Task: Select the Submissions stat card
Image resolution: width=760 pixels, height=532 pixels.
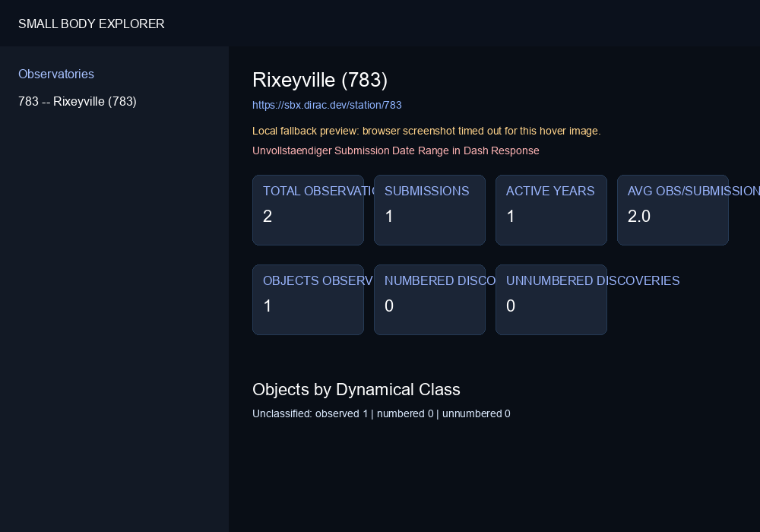Action: [430, 211]
